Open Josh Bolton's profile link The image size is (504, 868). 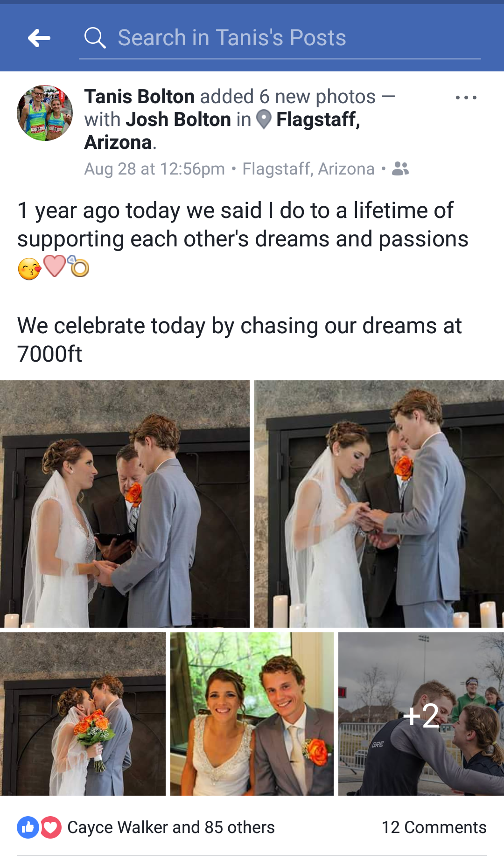pos(178,119)
